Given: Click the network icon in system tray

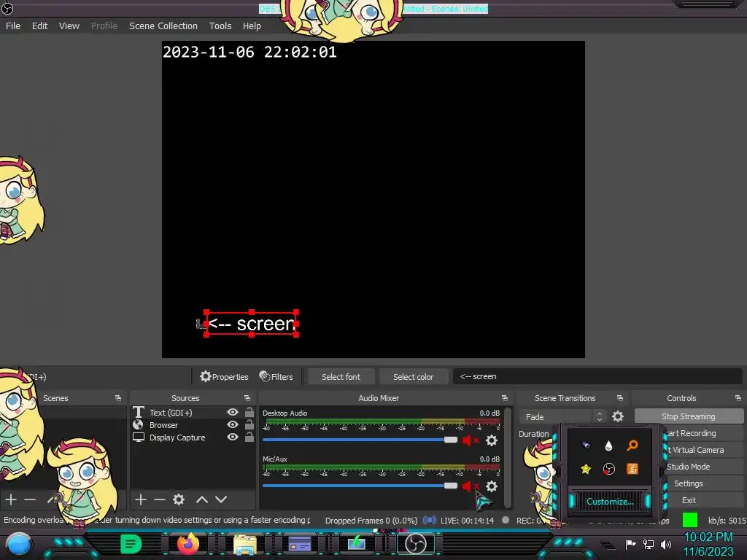Looking at the screenshot, I should coord(648,544).
